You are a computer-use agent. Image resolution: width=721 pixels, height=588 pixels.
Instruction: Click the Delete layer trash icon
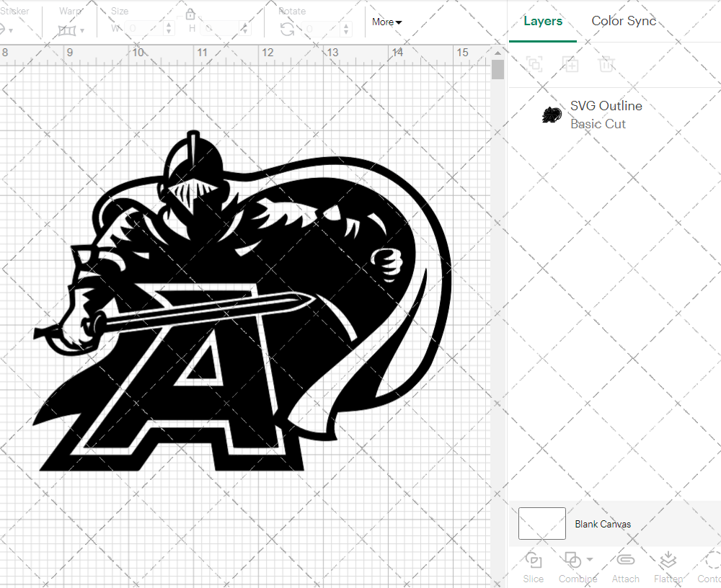pyautogui.click(x=606, y=64)
